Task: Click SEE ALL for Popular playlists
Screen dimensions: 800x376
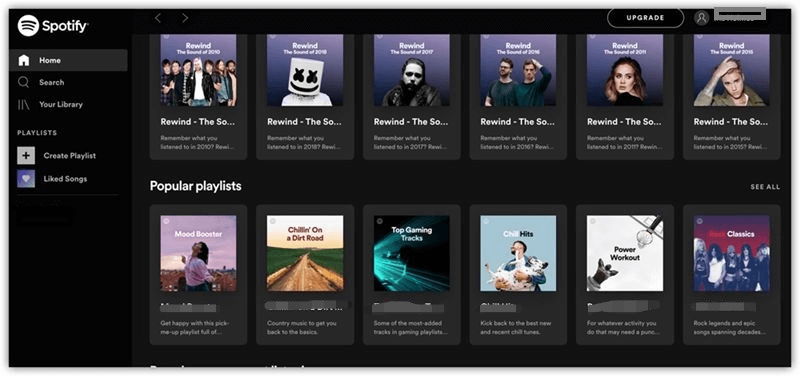Action: pos(765,187)
